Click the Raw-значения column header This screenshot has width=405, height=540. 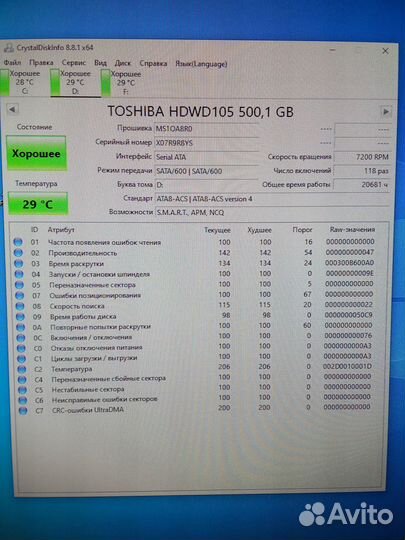coord(352,229)
